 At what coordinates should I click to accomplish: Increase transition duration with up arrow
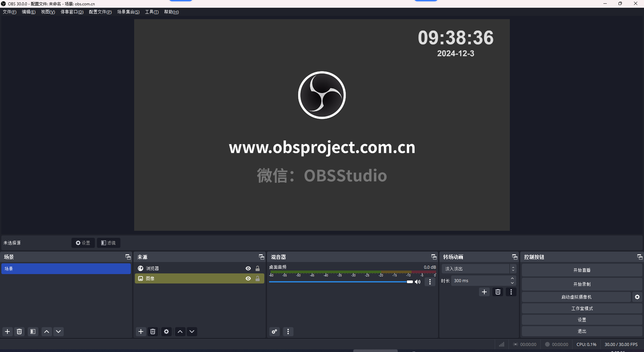512,278
